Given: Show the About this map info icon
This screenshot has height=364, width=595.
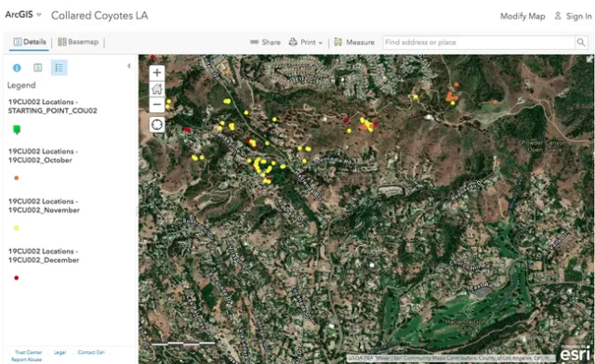Looking at the screenshot, I should [17, 68].
